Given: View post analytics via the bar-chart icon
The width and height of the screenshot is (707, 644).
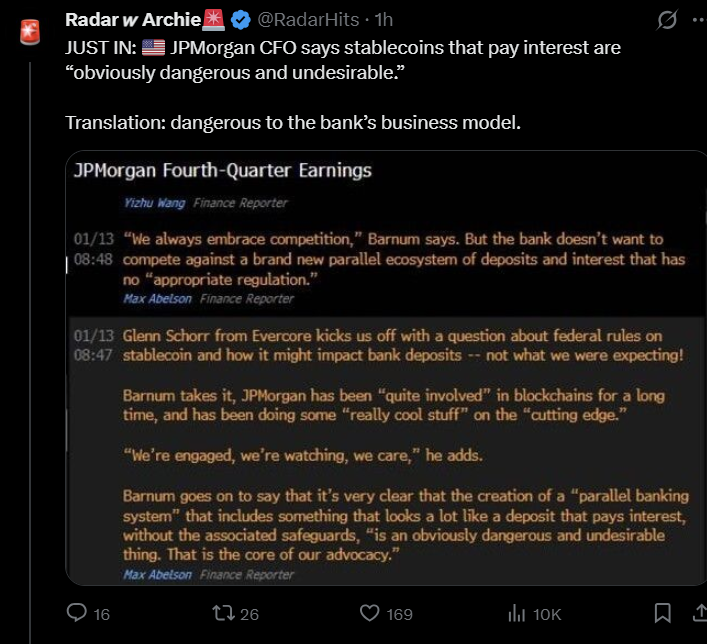Looking at the screenshot, I should pyautogui.click(x=517, y=613).
